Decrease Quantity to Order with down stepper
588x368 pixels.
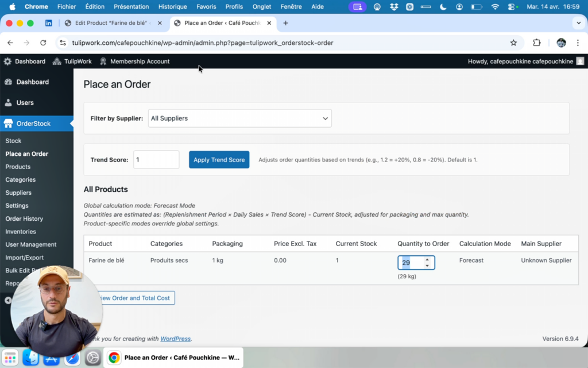coord(427,266)
